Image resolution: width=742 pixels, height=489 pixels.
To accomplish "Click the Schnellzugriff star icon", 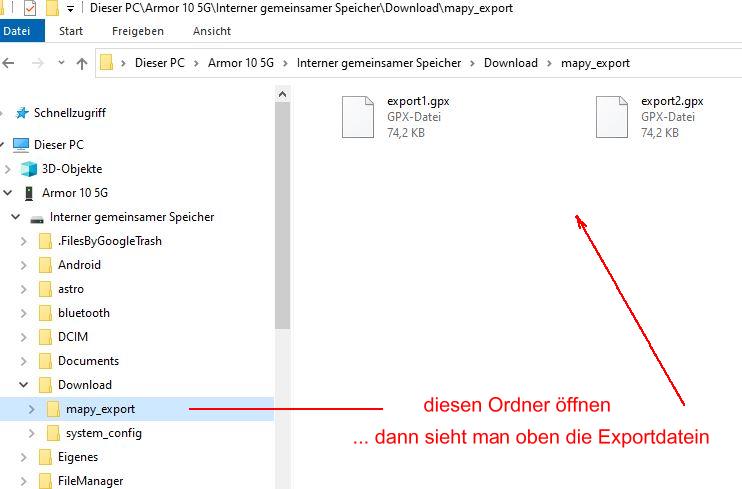I will coord(21,113).
